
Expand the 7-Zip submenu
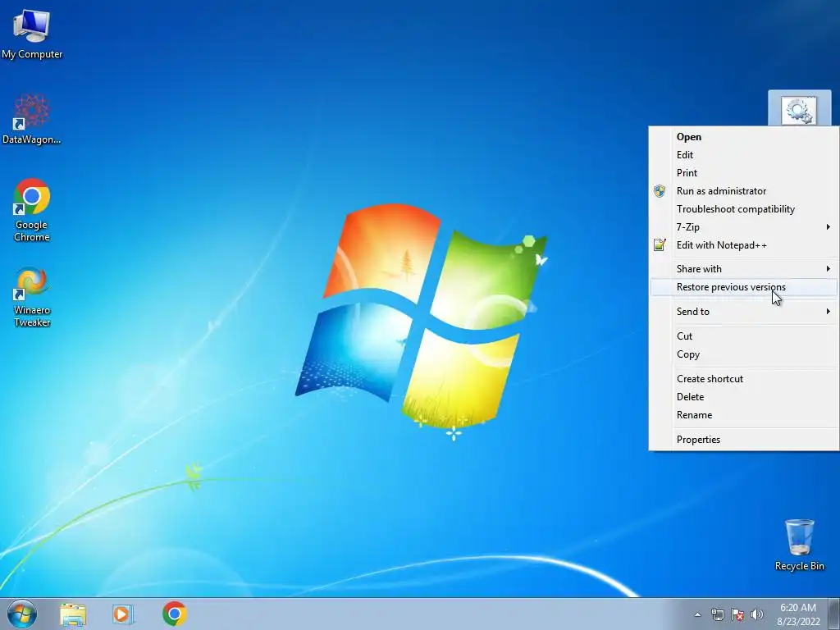click(744, 227)
